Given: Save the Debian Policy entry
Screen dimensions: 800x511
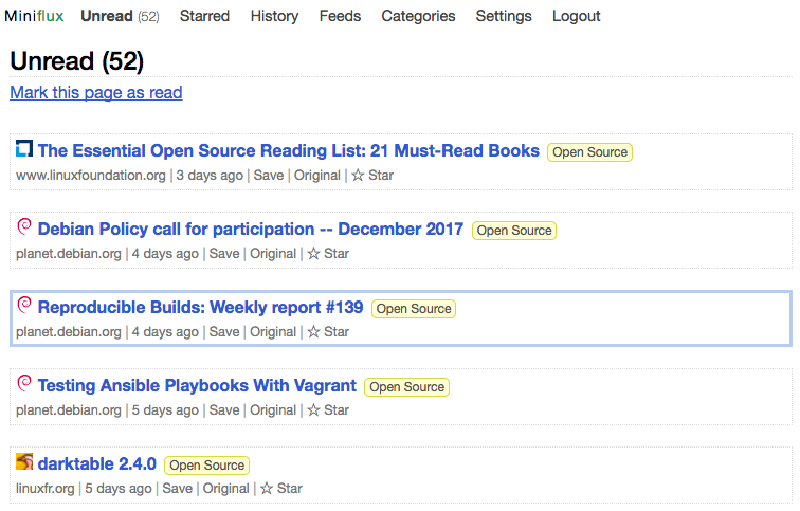Looking at the screenshot, I should 224,254.
